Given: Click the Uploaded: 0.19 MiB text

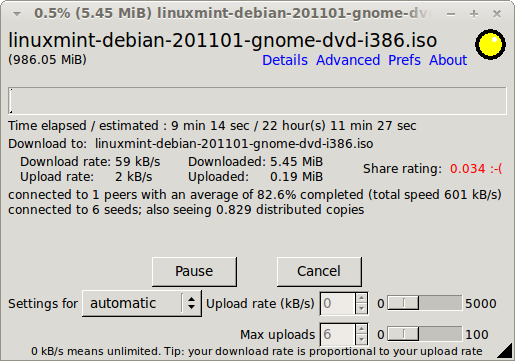Looking at the screenshot, I should click(x=255, y=177).
